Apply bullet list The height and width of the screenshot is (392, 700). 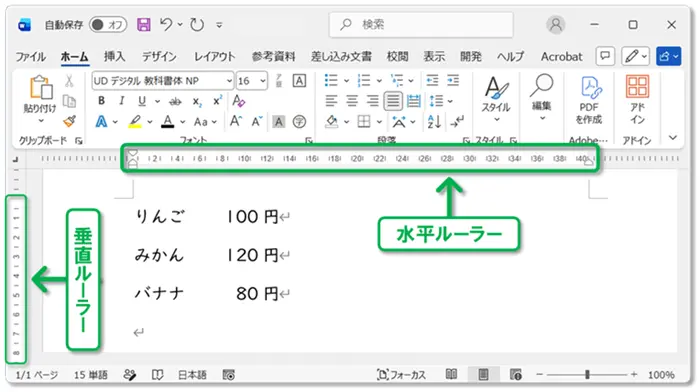(x=331, y=81)
